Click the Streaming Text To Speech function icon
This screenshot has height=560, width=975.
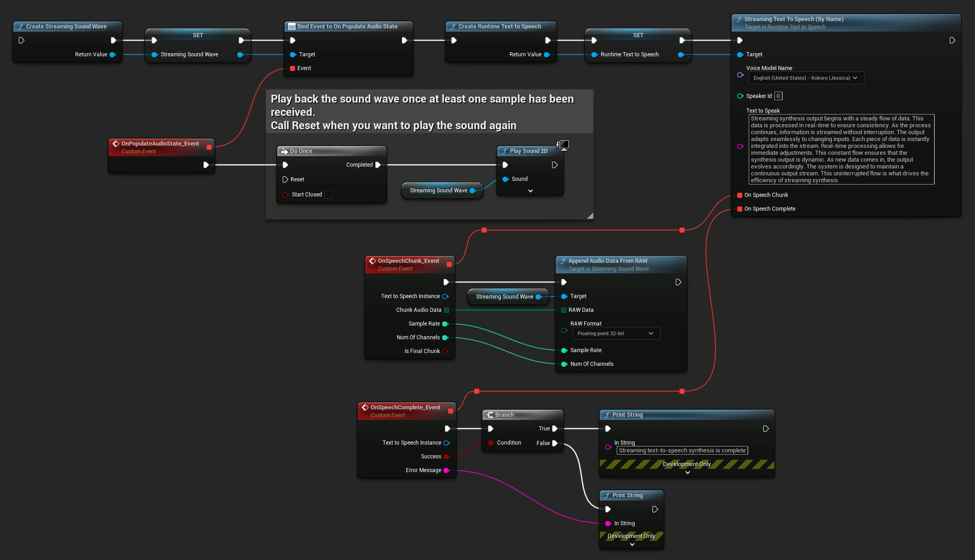pos(739,19)
